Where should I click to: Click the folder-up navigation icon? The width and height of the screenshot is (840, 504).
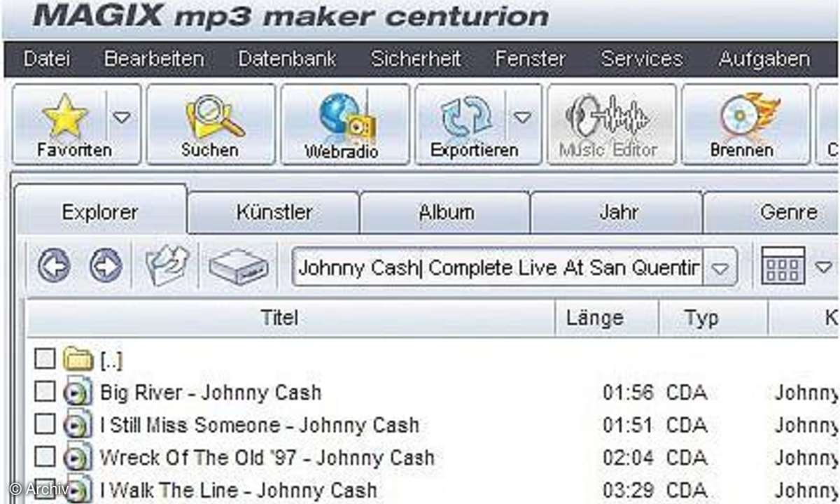[168, 267]
